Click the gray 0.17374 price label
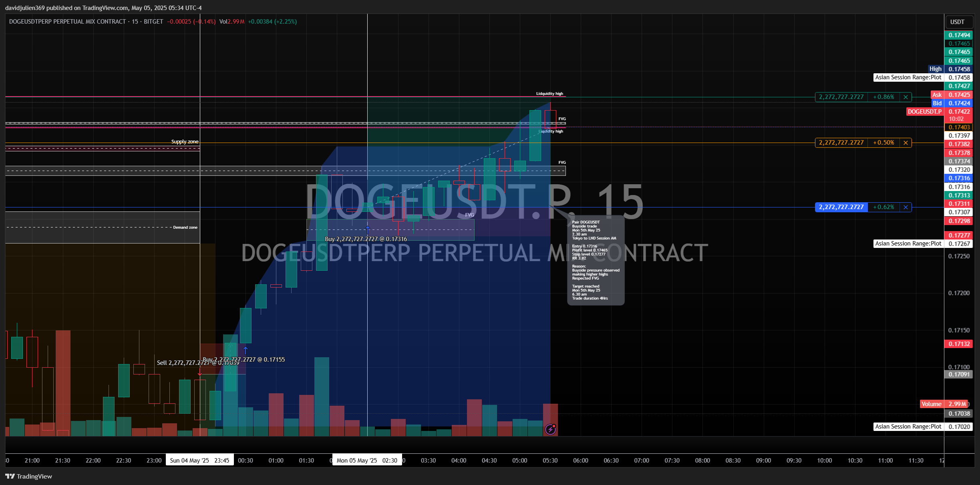 pyautogui.click(x=959, y=161)
